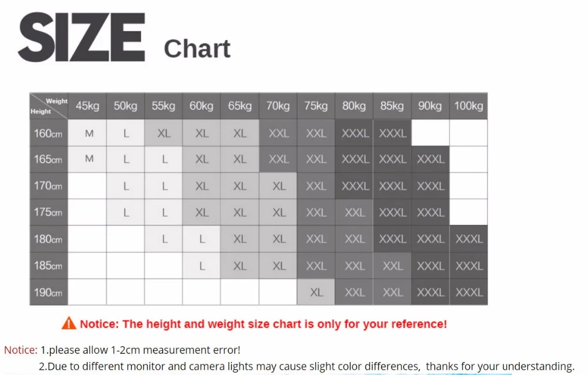Select XL cell in 190cm row
Viewport: 588px width, 375px height.
(316, 292)
